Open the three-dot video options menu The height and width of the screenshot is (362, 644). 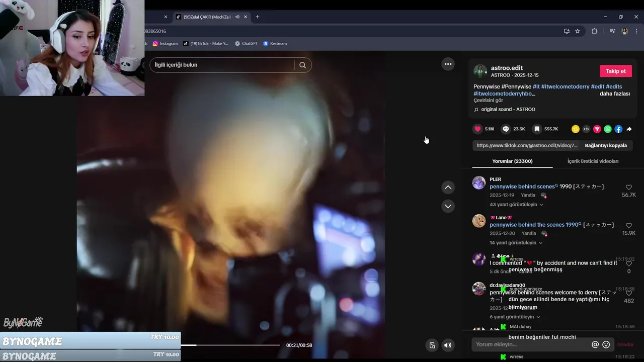448,64
